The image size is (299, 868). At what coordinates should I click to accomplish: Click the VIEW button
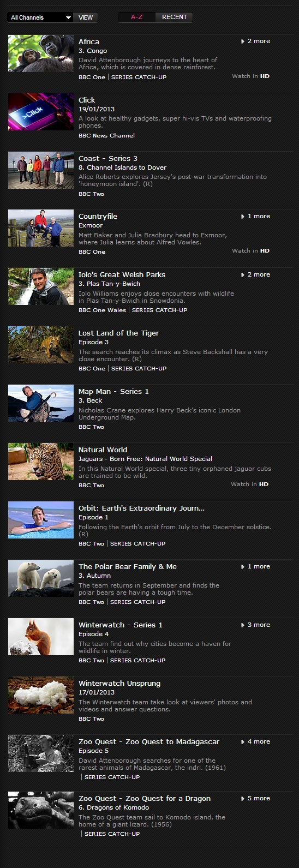(86, 17)
